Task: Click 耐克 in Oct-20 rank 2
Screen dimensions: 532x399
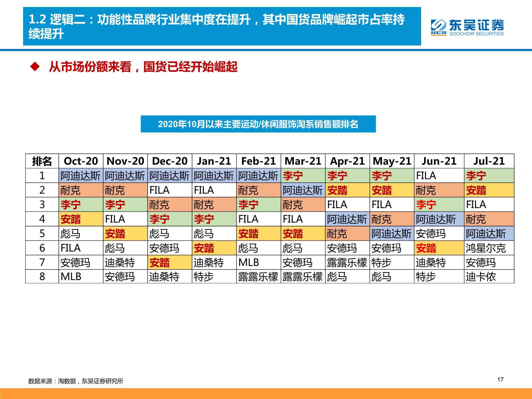Action: tap(81, 190)
